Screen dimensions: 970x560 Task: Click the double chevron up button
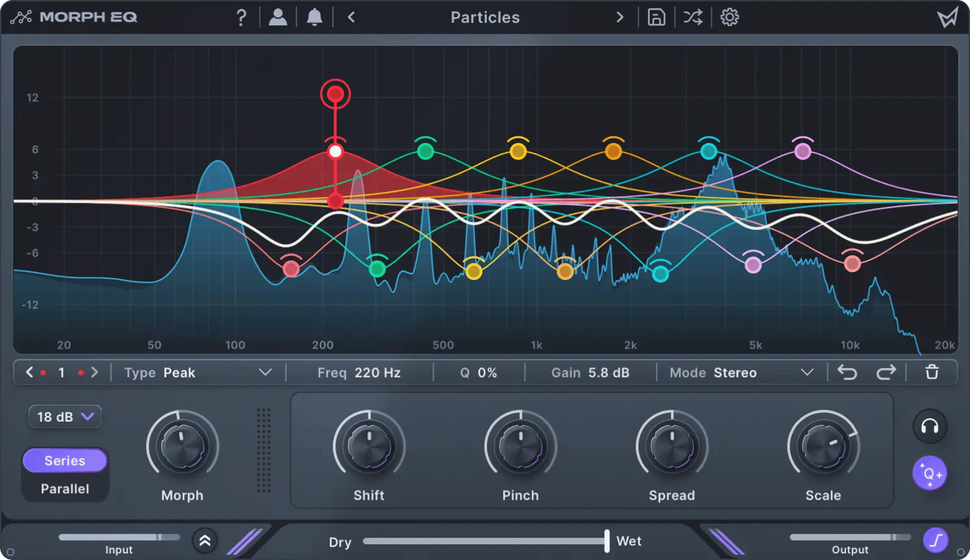click(205, 541)
